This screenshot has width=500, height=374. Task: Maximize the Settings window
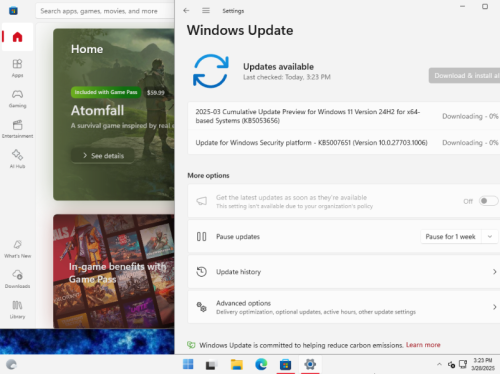coord(485,6)
